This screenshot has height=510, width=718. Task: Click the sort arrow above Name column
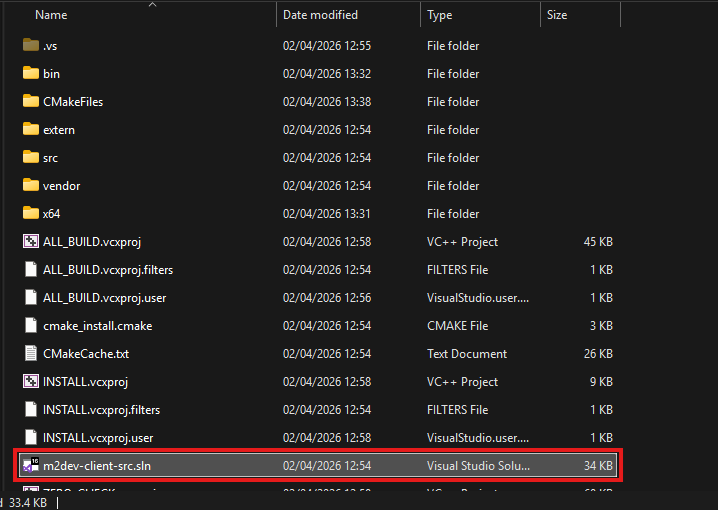(152, 5)
